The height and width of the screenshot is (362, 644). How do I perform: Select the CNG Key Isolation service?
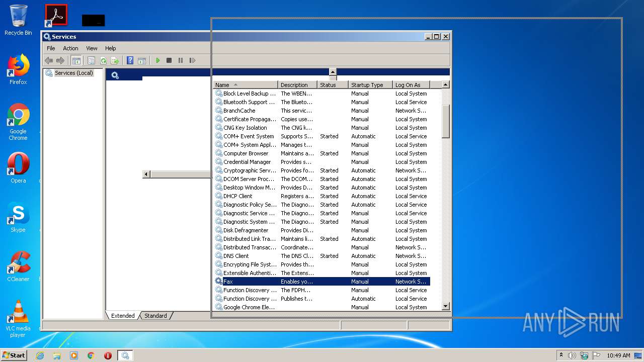pos(322,128)
